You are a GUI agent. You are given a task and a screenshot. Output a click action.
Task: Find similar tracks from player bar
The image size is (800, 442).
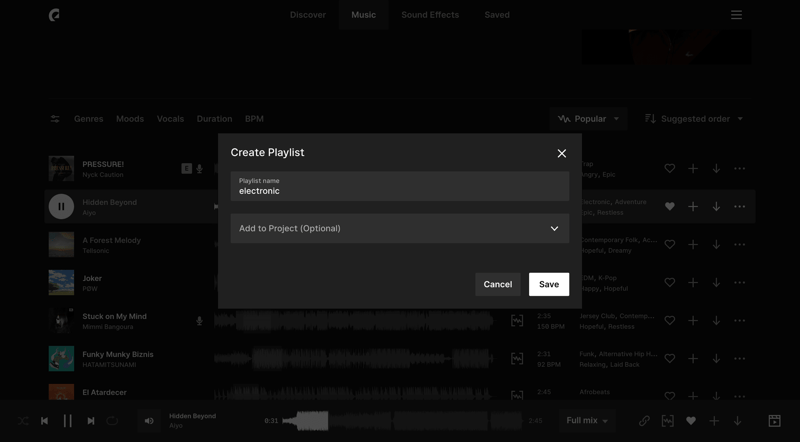coord(667,421)
